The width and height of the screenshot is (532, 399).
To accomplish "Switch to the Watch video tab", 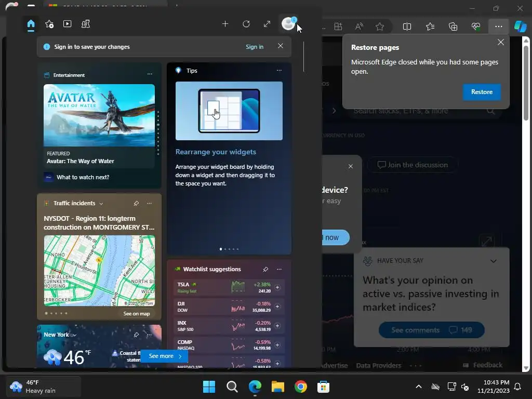I will [67, 24].
